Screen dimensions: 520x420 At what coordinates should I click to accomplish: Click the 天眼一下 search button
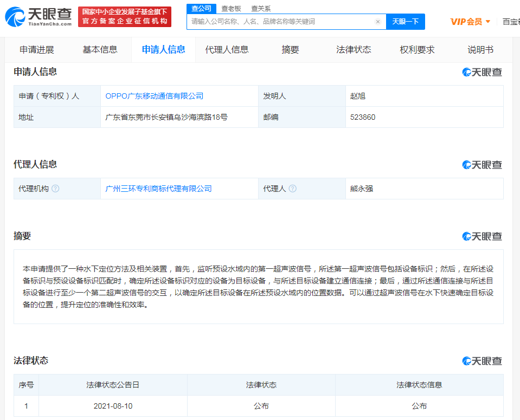pos(405,21)
